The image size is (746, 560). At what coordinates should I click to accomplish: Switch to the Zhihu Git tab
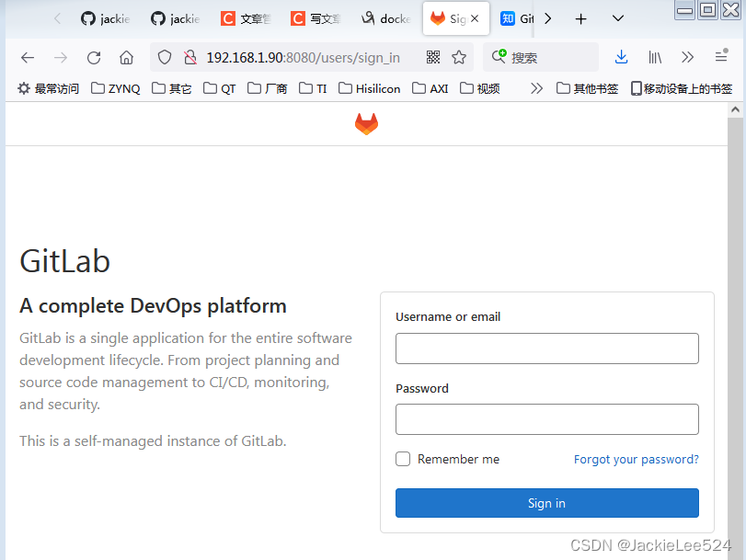point(516,18)
